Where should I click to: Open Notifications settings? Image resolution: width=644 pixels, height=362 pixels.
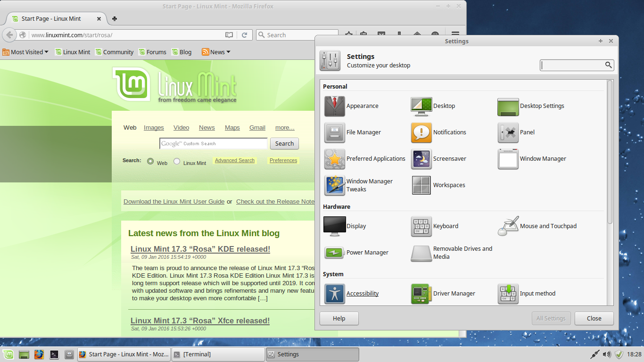pyautogui.click(x=438, y=132)
